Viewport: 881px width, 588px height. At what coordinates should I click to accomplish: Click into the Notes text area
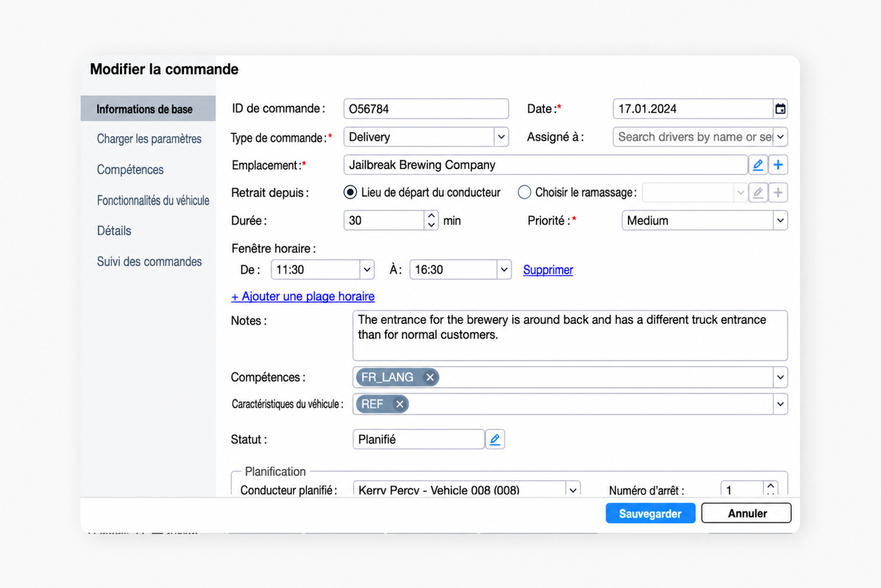point(570,336)
